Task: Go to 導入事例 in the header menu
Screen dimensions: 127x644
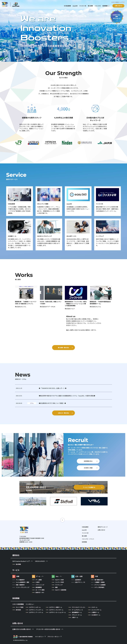Action: tap(90, 6)
